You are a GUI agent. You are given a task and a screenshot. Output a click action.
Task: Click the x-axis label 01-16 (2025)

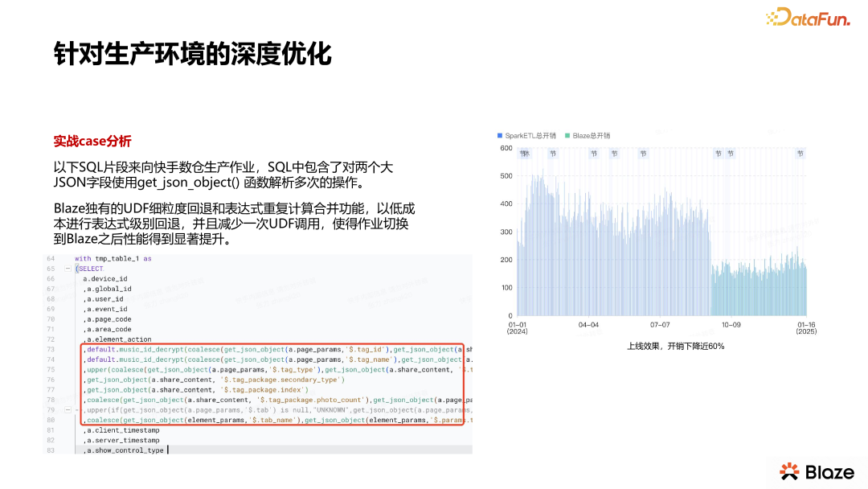tap(806, 328)
